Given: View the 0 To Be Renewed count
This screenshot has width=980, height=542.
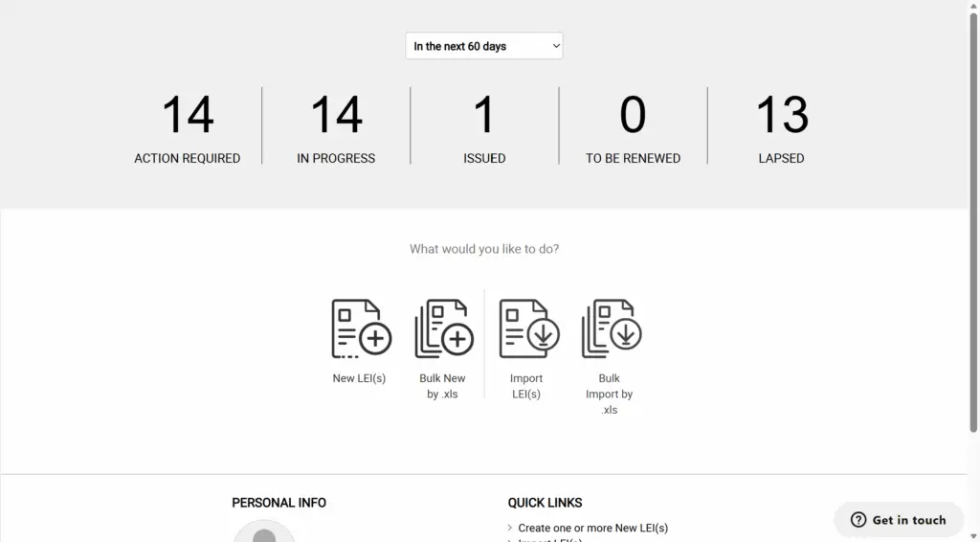Looking at the screenshot, I should click(x=633, y=114).
